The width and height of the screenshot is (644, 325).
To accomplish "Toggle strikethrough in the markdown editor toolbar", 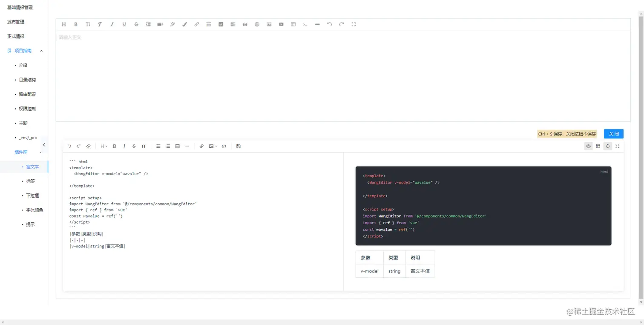I will coord(134,146).
